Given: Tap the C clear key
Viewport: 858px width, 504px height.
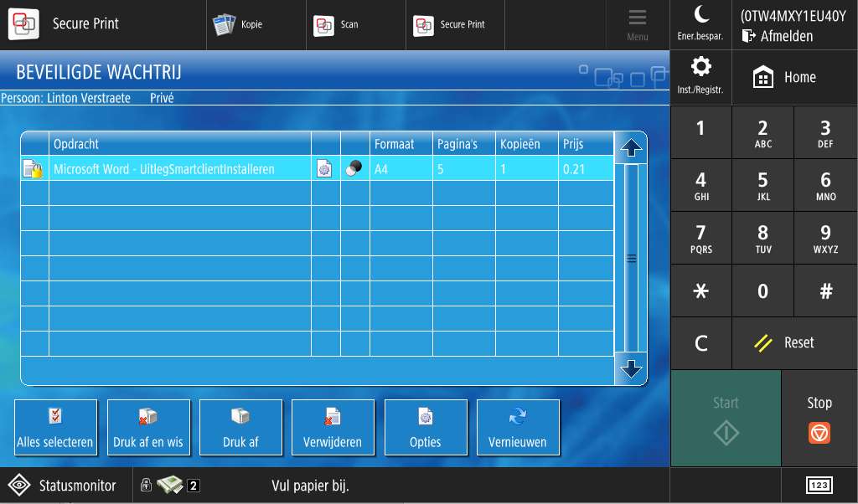Looking at the screenshot, I should pos(700,342).
